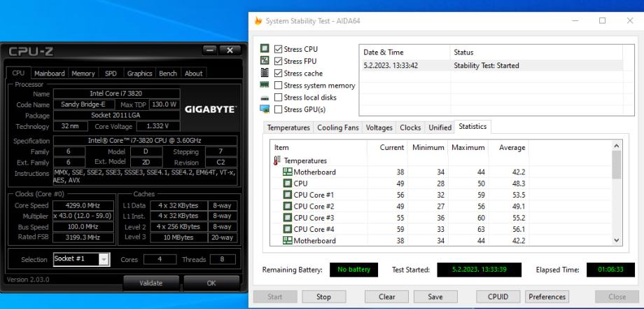
Task: Click the CPU Core #4 icon
Action: pos(287,229)
